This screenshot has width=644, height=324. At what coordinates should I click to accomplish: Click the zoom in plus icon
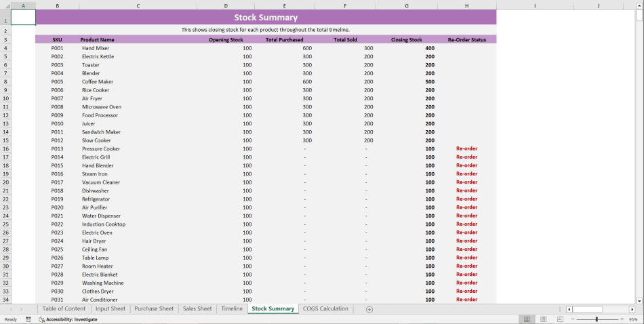coord(622,319)
